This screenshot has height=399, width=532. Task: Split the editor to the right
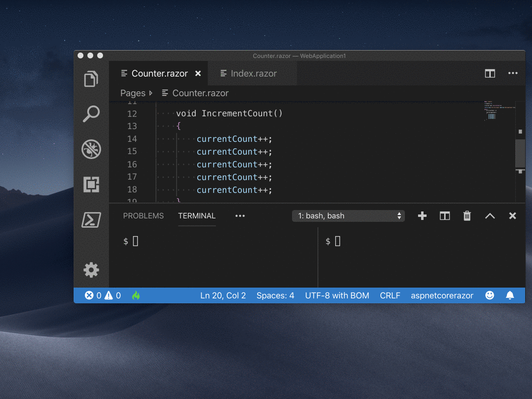(x=490, y=73)
